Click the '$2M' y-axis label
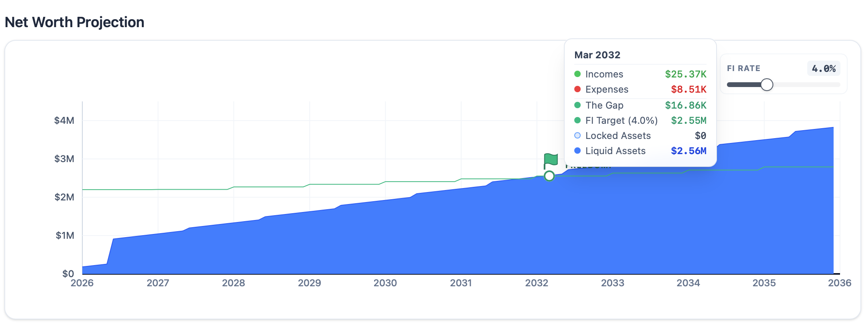Screen dimensions: 868x329 point(64,197)
